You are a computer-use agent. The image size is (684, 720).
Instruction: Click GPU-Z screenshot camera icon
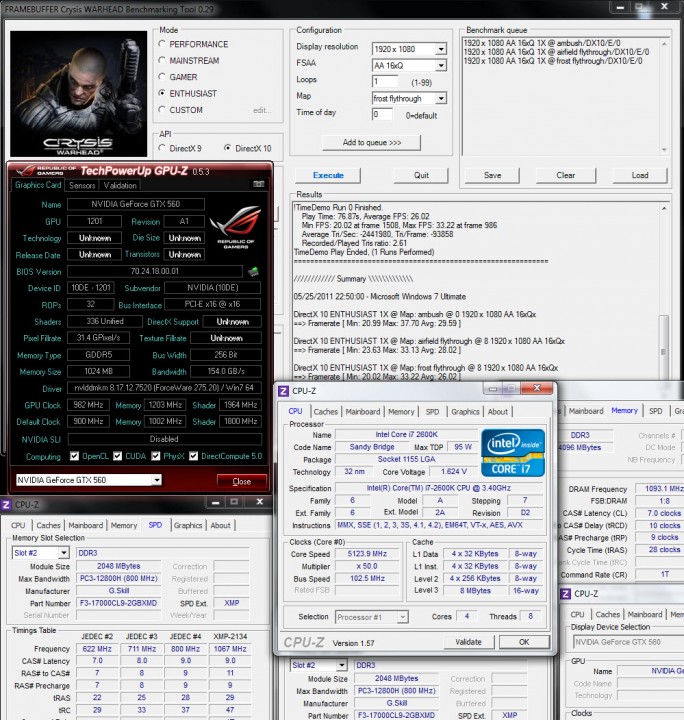(x=258, y=185)
